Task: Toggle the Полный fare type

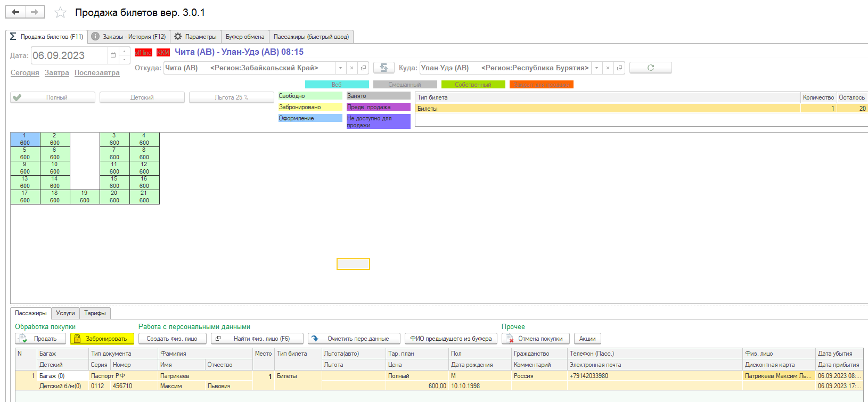Action: 53,97
